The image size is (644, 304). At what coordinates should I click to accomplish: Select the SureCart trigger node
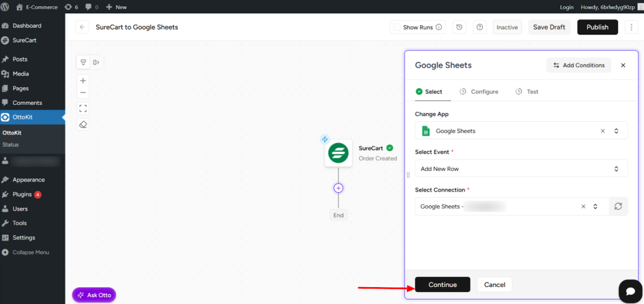click(x=338, y=153)
